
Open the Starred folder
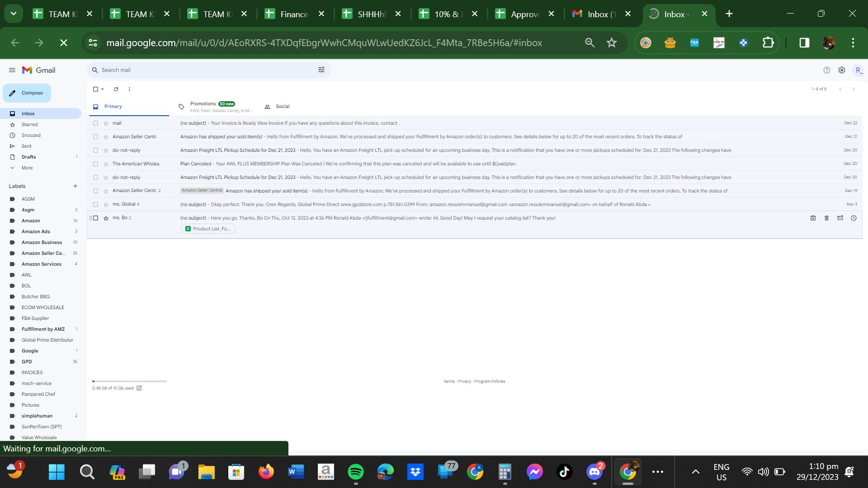pyautogui.click(x=30, y=124)
